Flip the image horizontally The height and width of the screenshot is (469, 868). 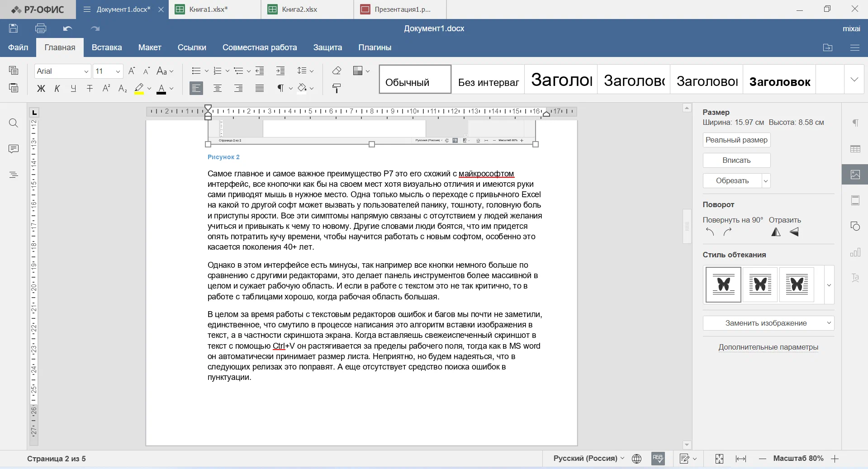(x=776, y=232)
